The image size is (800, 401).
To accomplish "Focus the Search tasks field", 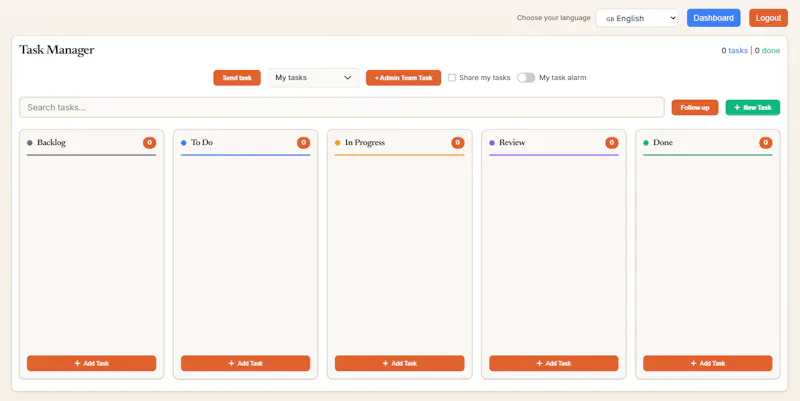I will 342,107.
